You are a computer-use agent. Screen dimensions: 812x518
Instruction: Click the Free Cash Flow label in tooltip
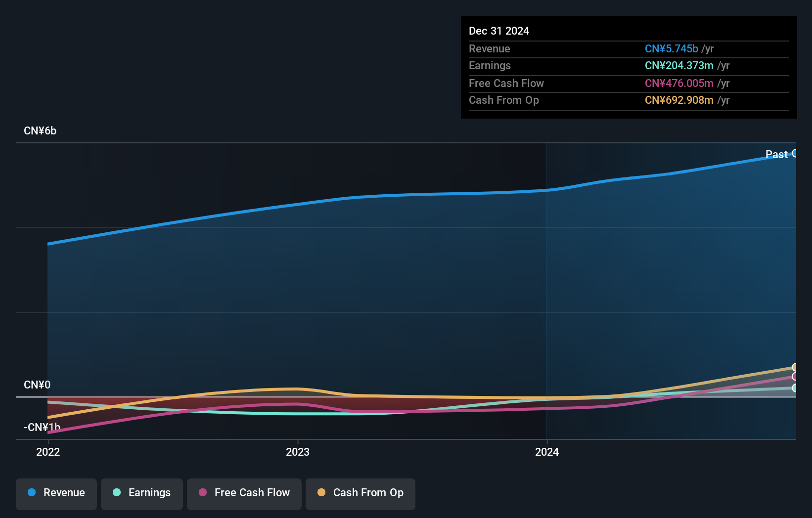pyautogui.click(x=506, y=83)
